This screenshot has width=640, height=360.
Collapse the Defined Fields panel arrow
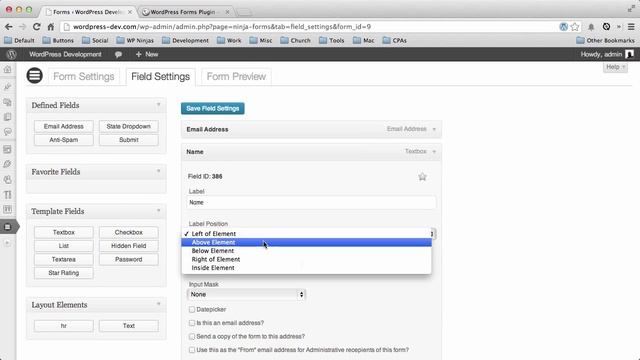pos(159,105)
